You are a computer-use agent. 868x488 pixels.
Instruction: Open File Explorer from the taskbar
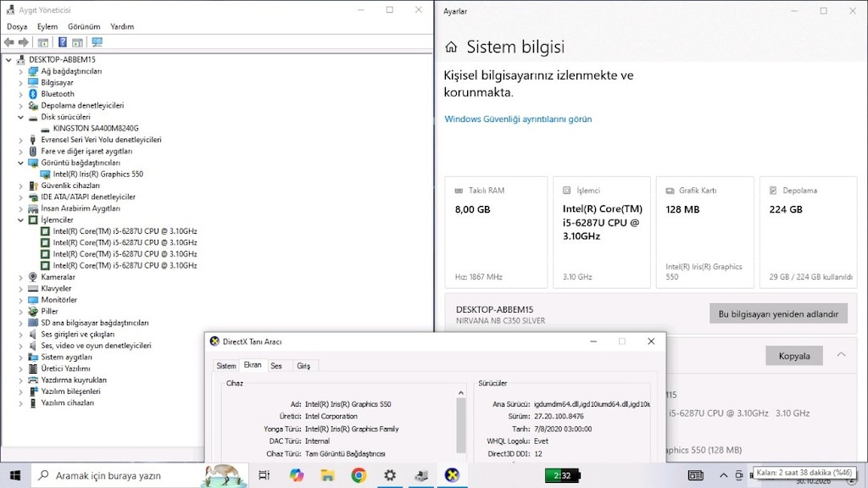coord(328,475)
